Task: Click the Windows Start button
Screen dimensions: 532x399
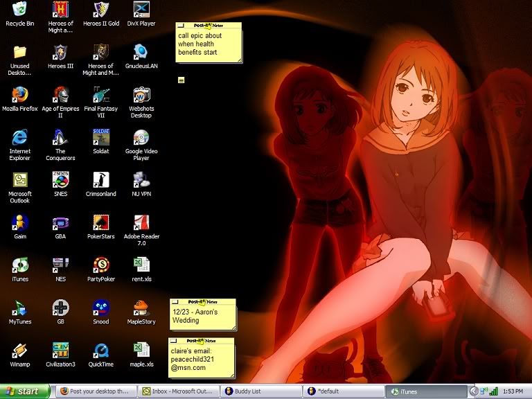Action: click(x=25, y=391)
